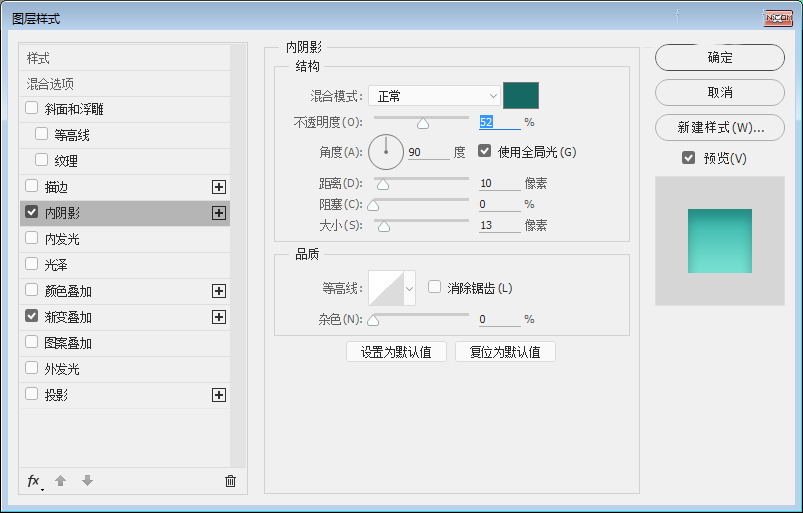803x513 pixels.
Task: Click the move effect down arrow
Action: click(x=87, y=481)
